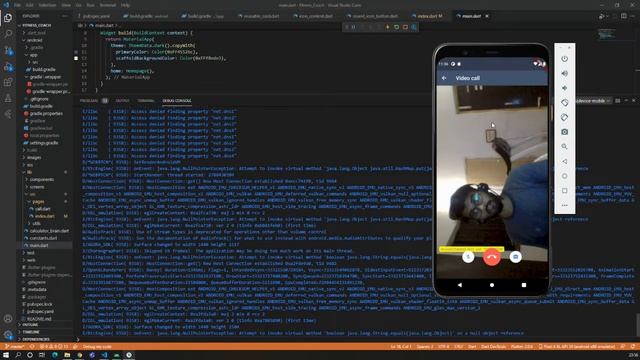Take an emulator screenshot
Viewport: 640px width, 360px height.
pos(564,132)
